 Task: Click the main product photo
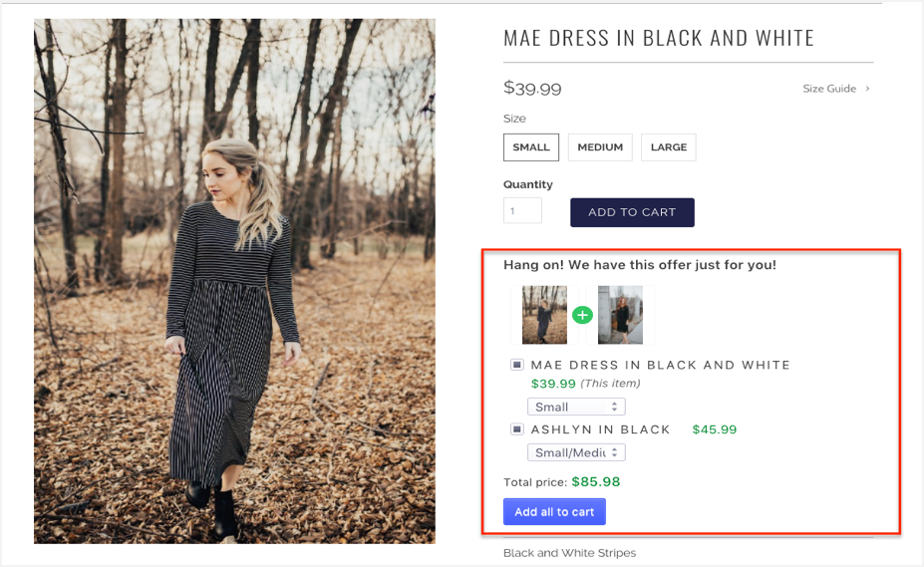click(x=234, y=281)
